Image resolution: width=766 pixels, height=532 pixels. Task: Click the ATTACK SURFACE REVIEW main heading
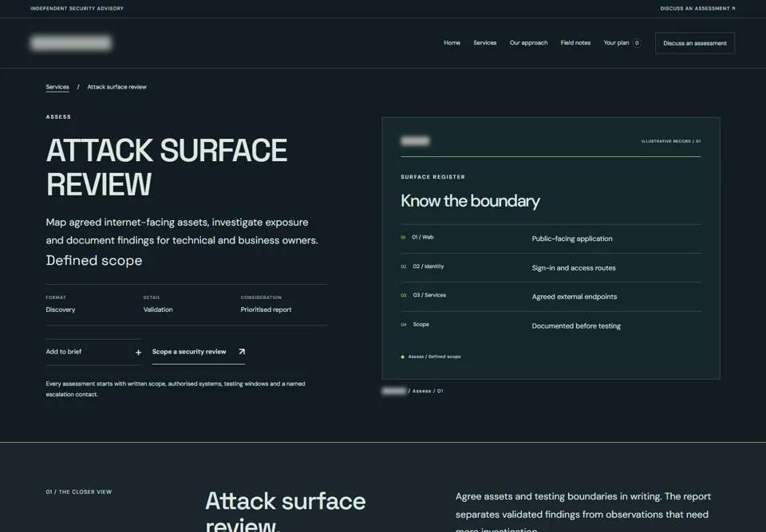[x=167, y=167]
